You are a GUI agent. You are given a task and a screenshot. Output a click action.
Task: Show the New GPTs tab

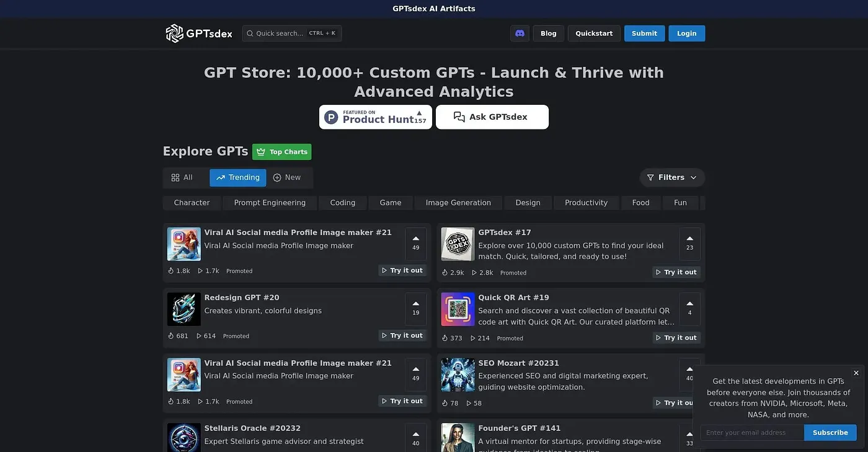pyautogui.click(x=287, y=178)
